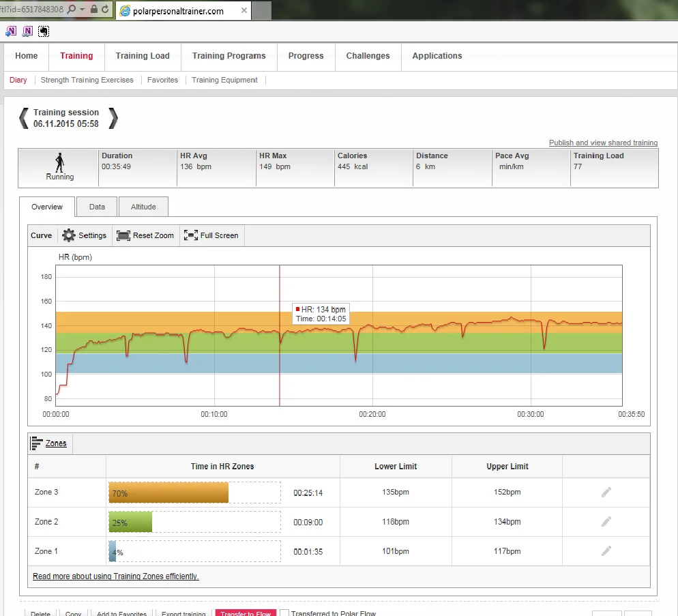Edit Zone 1 limits with pencil icon
This screenshot has height=616, width=678.
(x=606, y=551)
